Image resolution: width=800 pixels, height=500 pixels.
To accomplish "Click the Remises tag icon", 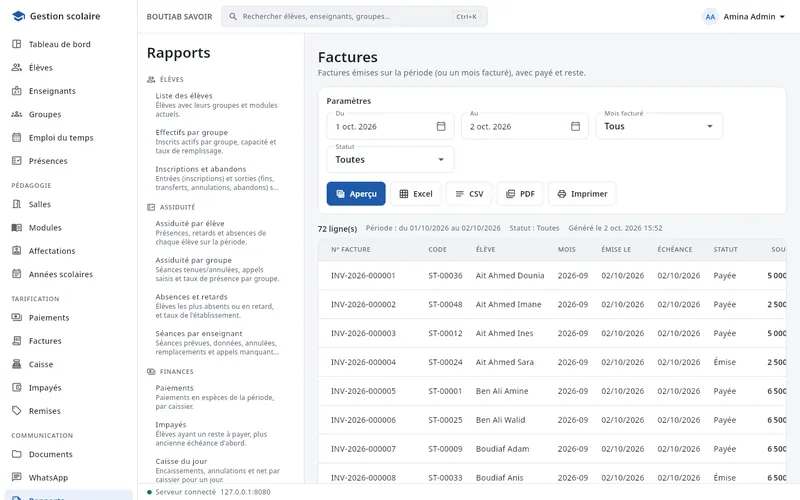I will point(17,411).
